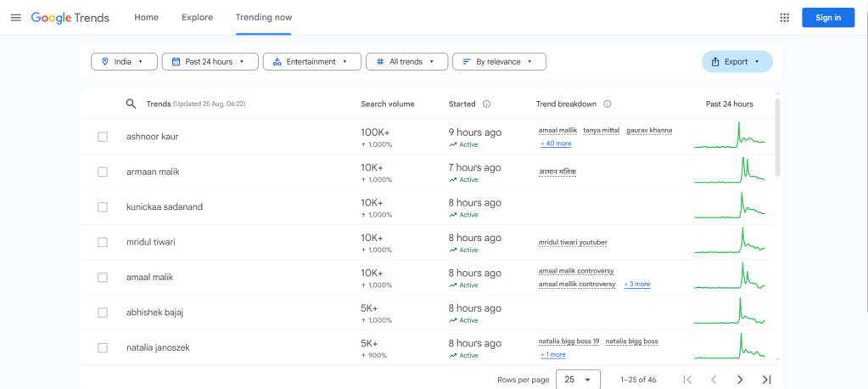Screen dimensions: 868x389
Task: Click the 'natalia bigg boss' chip
Action: (631, 341)
